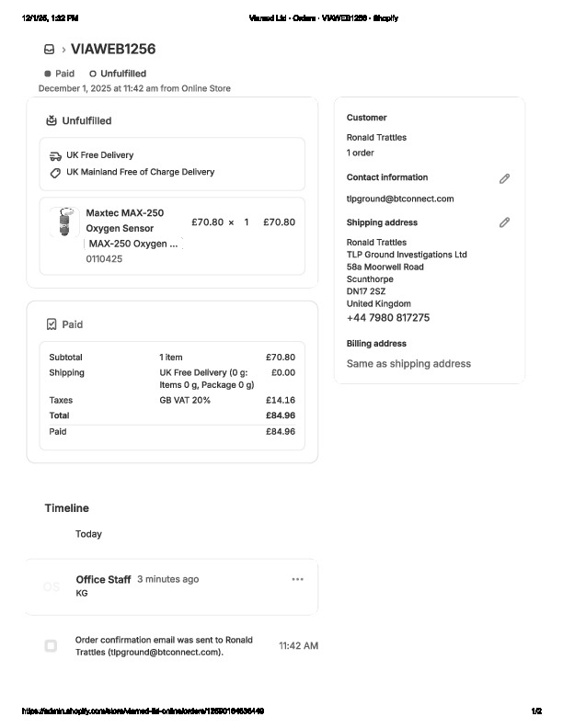Click the phone number +44 7980 817275

(x=387, y=318)
